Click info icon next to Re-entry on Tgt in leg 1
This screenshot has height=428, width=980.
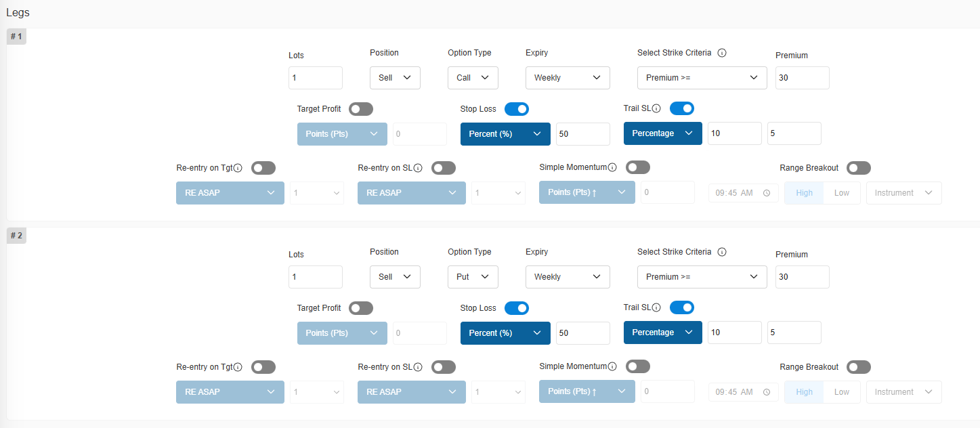238,168
